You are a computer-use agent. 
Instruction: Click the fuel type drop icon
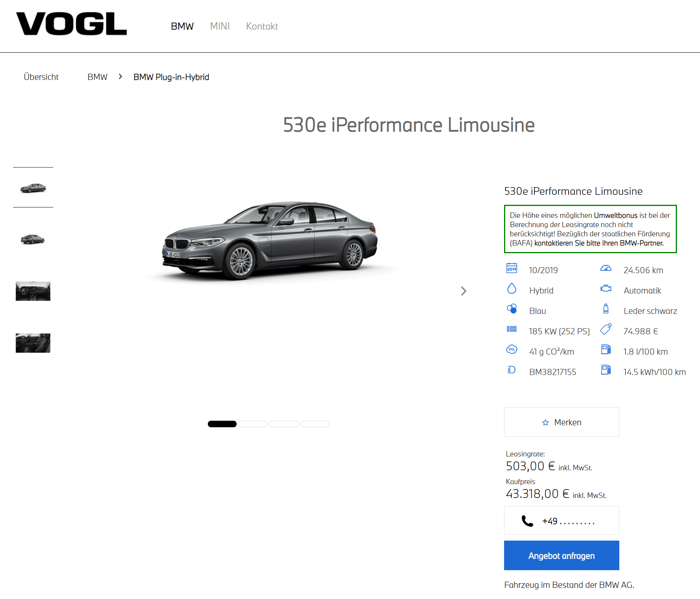pos(512,288)
